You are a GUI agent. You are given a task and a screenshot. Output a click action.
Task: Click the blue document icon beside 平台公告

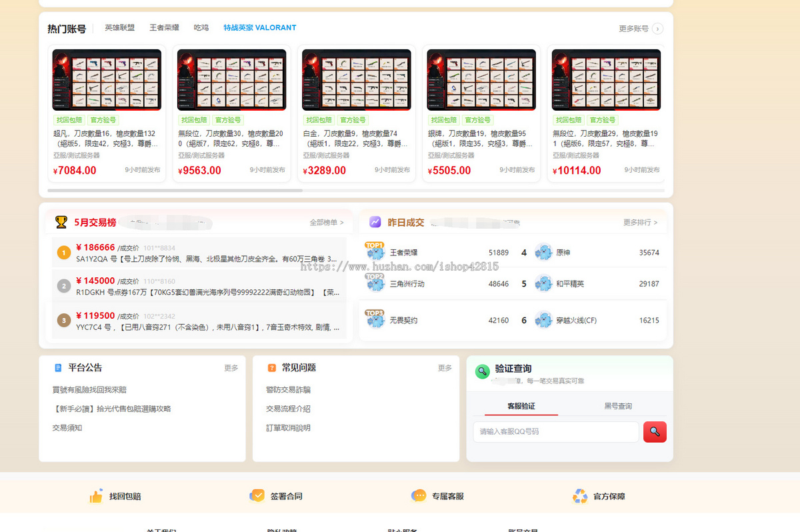coord(59,368)
